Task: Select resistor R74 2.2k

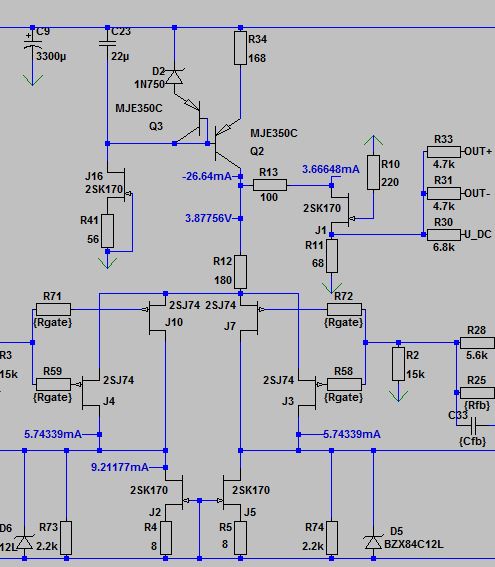Action: pos(332,538)
